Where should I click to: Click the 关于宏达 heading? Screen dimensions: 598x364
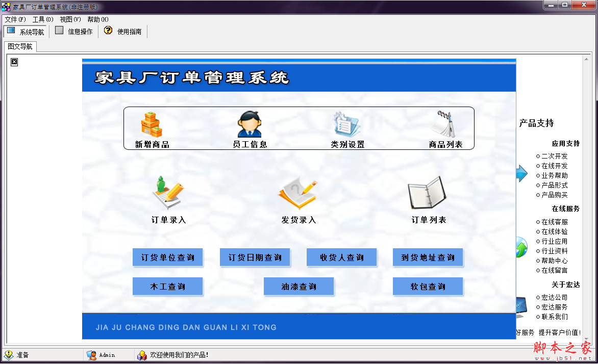(x=565, y=284)
